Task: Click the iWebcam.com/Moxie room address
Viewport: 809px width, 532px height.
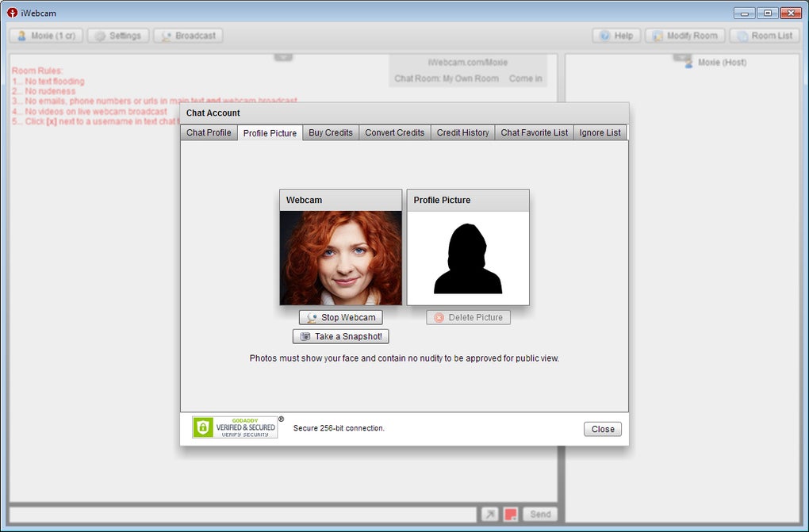Action: pos(467,63)
